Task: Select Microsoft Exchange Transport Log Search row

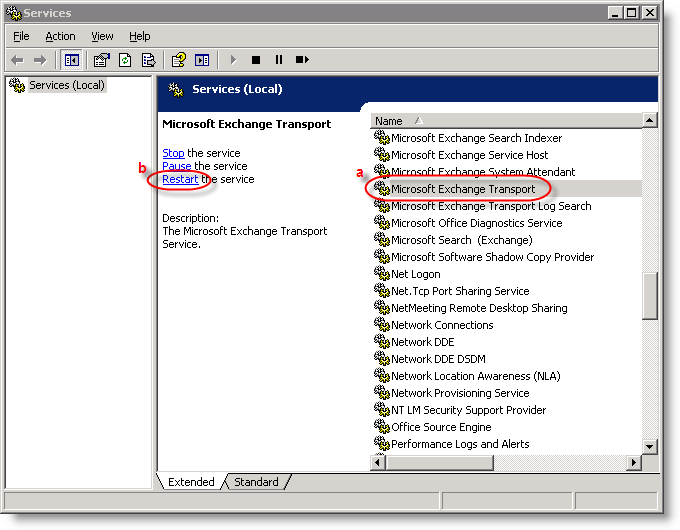Action: [x=506, y=206]
